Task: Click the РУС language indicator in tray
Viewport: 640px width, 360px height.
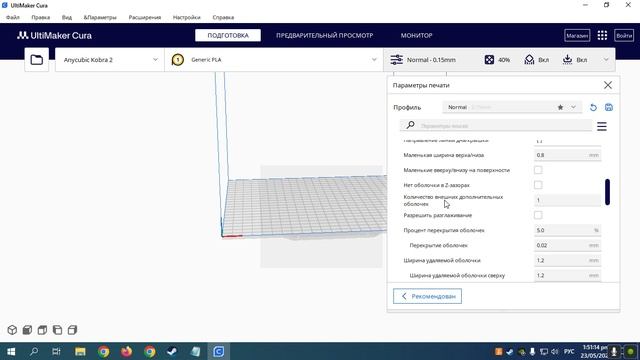Action: pyautogui.click(x=569, y=351)
